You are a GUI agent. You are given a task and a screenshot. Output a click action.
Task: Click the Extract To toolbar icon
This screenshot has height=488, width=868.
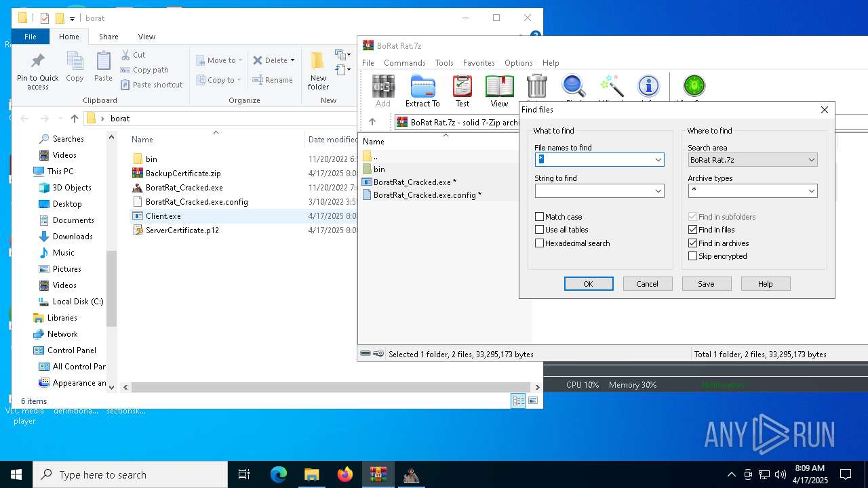pos(422,91)
